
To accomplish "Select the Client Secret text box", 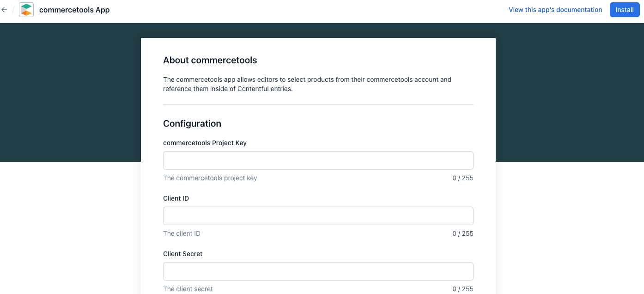I will point(318,271).
